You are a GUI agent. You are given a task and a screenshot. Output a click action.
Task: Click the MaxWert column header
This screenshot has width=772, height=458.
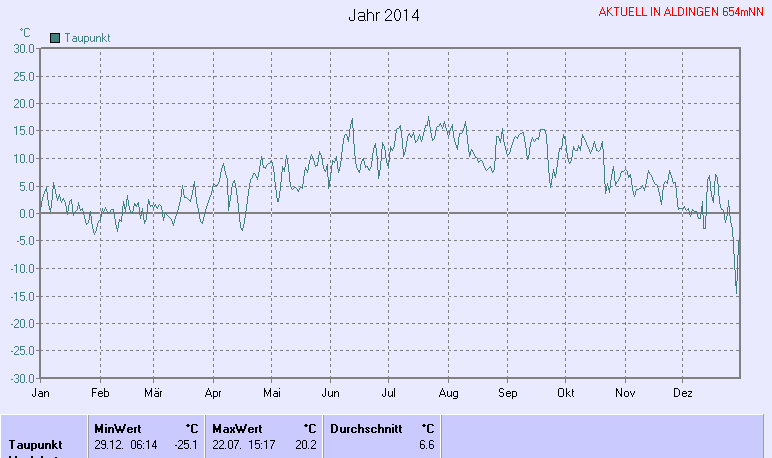(237, 428)
